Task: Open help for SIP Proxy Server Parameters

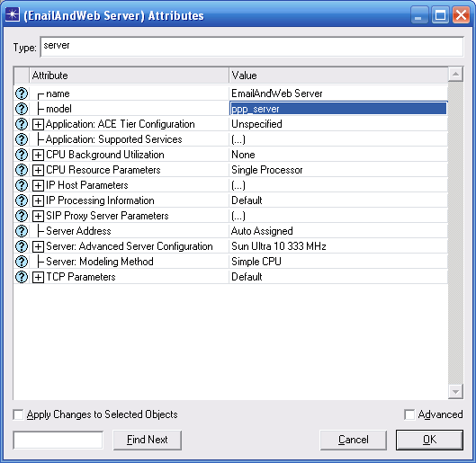Action: pos(22,216)
